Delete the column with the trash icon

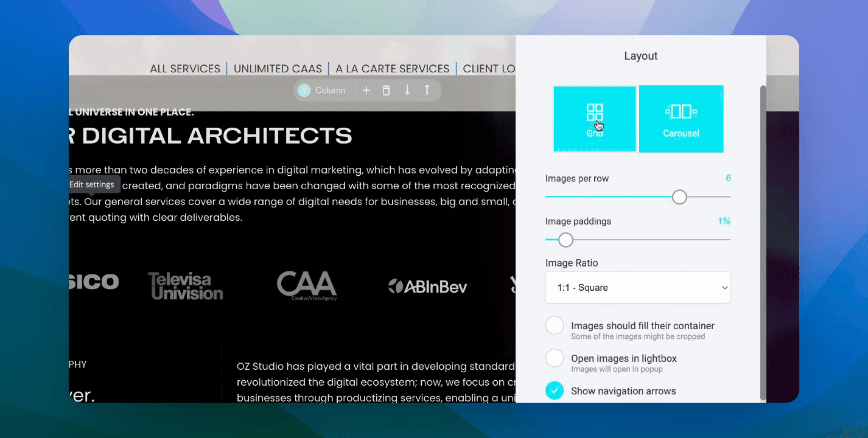386,91
